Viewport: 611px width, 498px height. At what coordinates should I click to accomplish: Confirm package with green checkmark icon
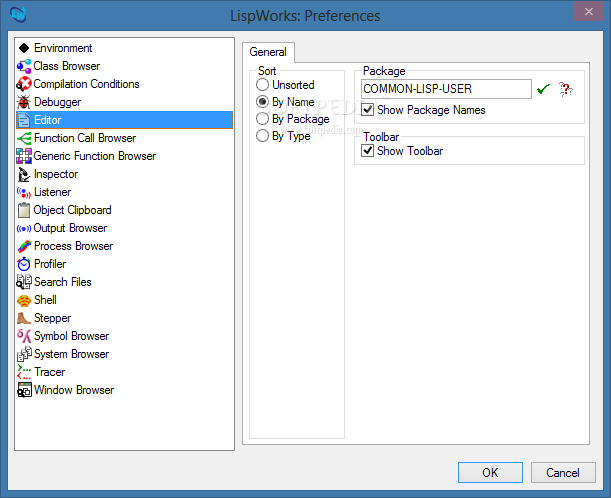coord(543,89)
